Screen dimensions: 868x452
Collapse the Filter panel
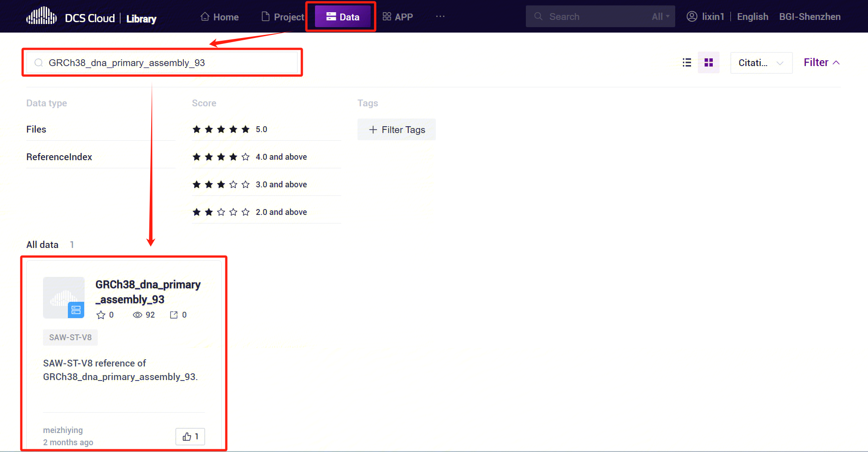(821, 62)
